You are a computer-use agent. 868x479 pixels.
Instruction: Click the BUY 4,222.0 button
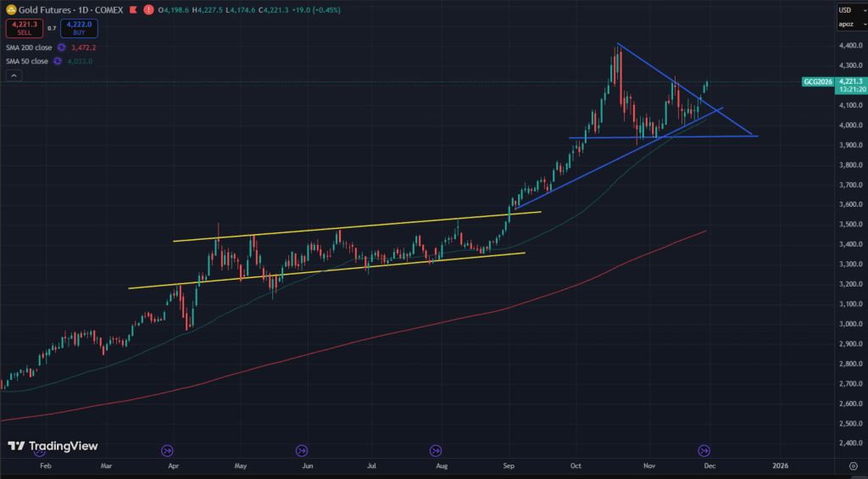tap(79, 28)
